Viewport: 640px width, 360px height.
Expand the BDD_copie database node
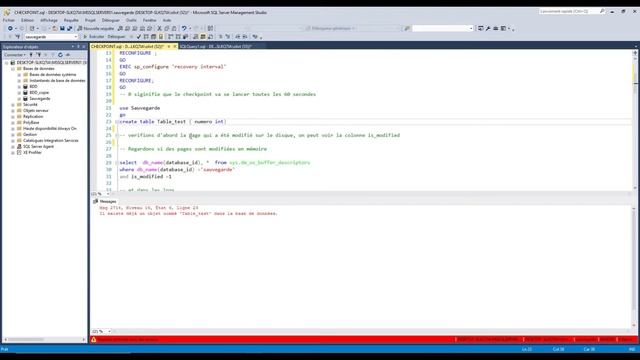point(19,93)
